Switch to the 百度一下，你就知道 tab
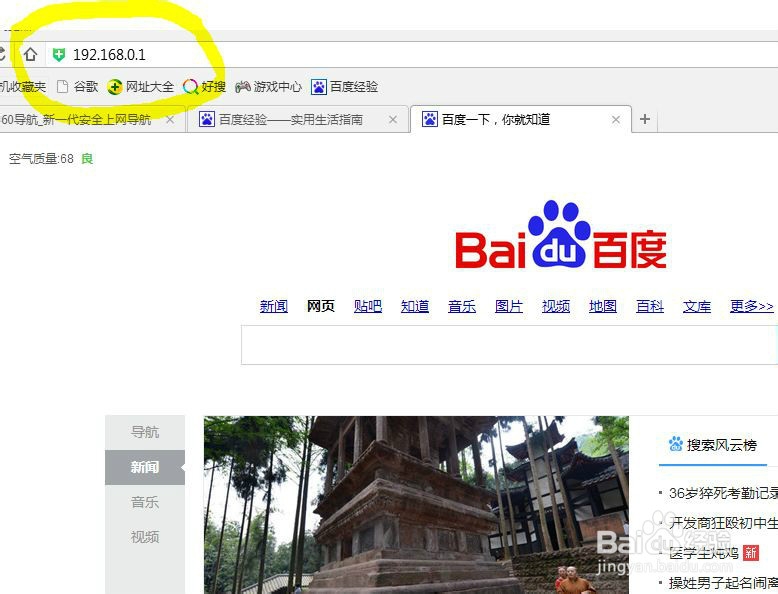Image resolution: width=778 pixels, height=594 pixels. 520,119
